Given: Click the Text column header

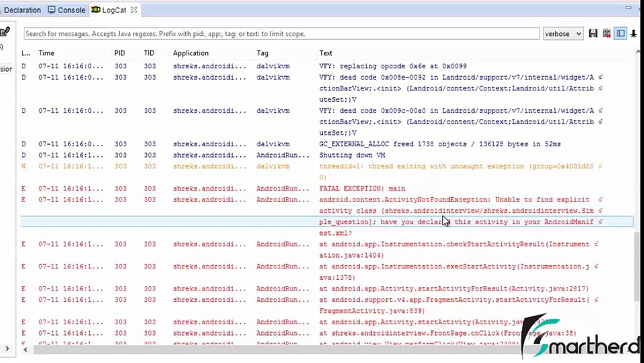Looking at the screenshot, I should [326, 53].
